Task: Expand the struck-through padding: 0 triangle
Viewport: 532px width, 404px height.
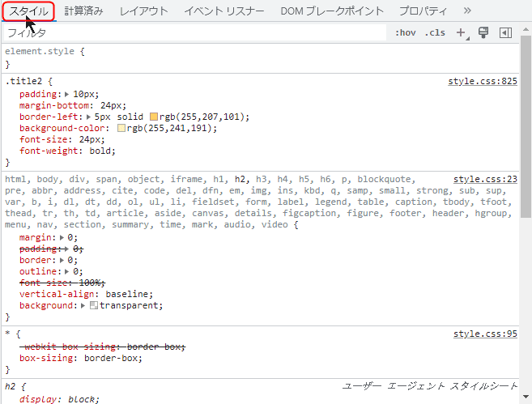Action: (67, 249)
